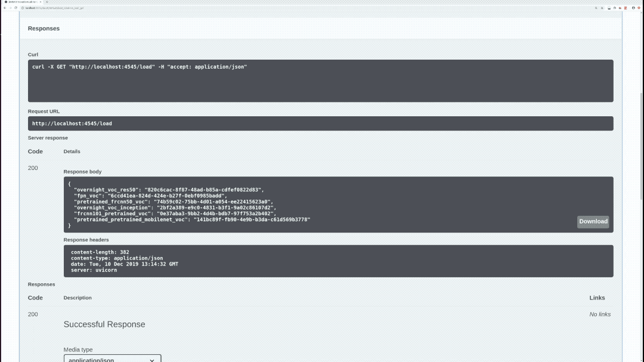The width and height of the screenshot is (644, 362).
Task: Select the active browser tab
Action: (x=23, y=2)
